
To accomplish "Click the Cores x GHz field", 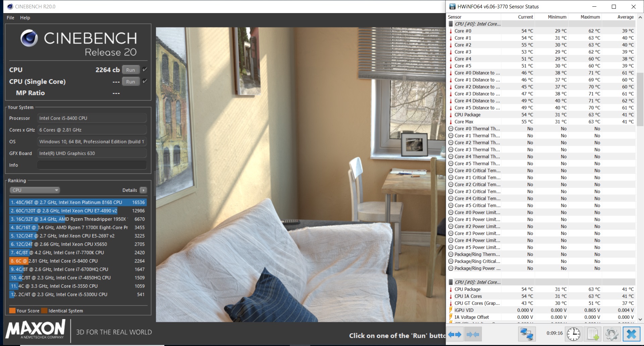I will coord(92,130).
